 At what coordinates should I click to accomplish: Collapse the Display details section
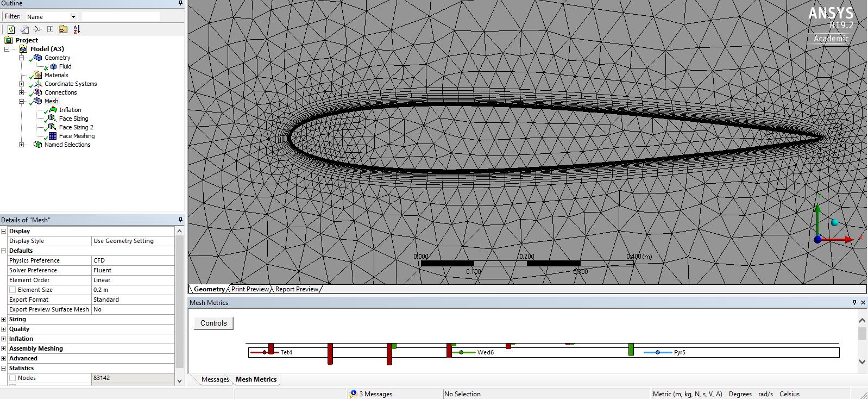click(x=4, y=231)
